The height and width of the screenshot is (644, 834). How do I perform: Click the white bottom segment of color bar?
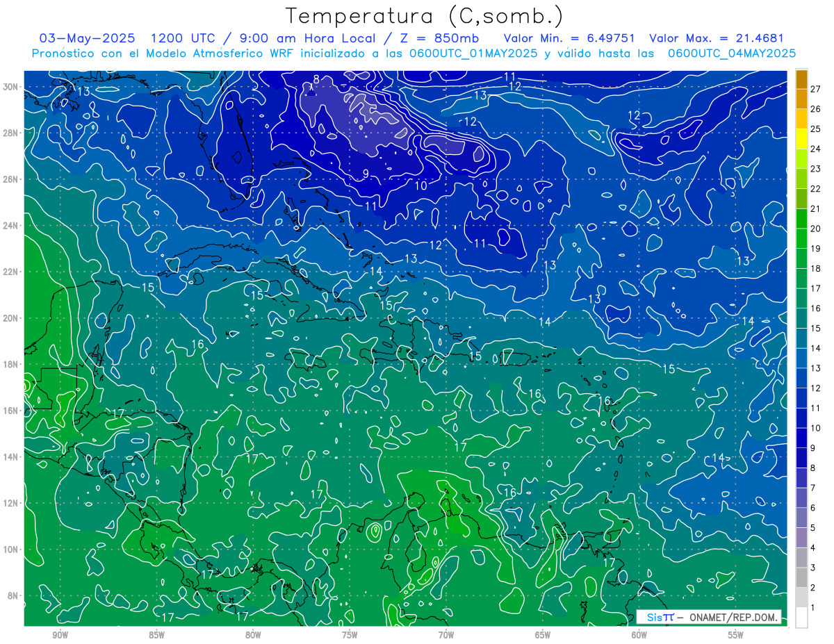point(801,617)
